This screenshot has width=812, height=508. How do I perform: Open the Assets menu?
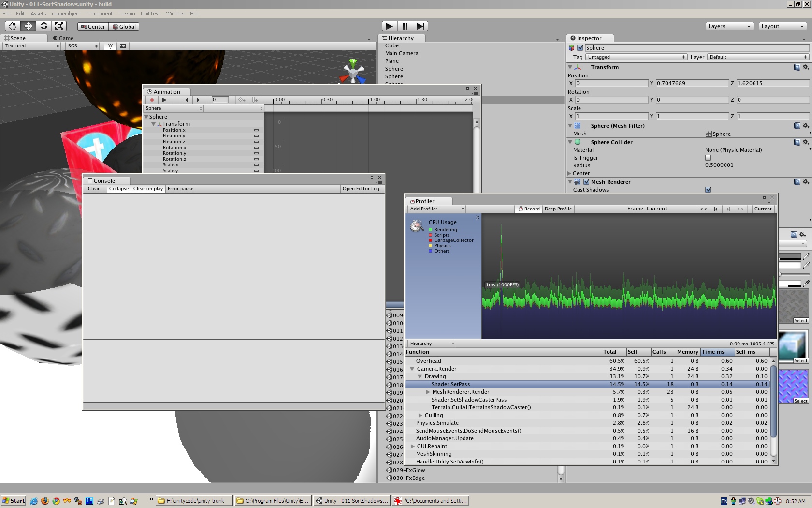(x=38, y=14)
